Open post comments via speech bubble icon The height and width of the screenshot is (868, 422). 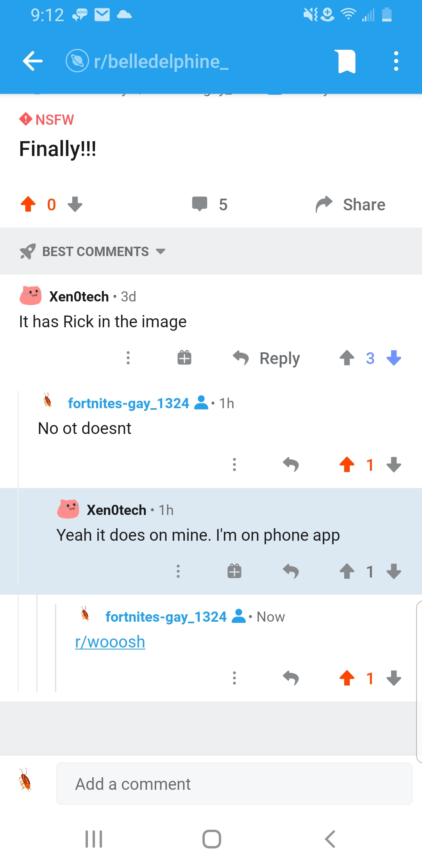tap(200, 204)
